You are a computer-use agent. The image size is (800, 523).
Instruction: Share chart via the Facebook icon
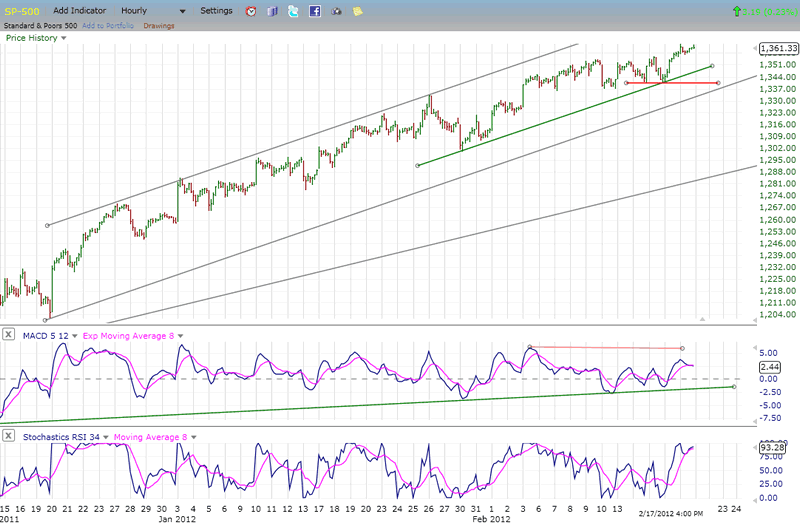point(315,11)
